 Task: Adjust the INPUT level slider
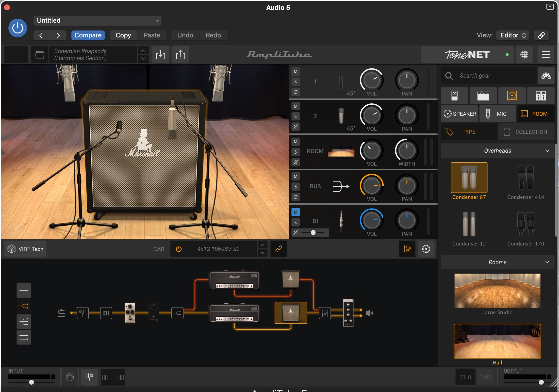(x=32, y=382)
